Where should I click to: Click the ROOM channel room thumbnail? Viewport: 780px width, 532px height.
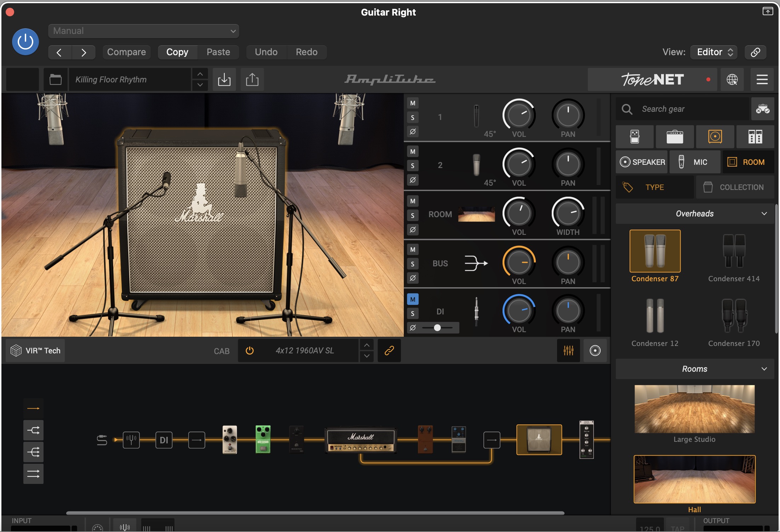coord(476,214)
